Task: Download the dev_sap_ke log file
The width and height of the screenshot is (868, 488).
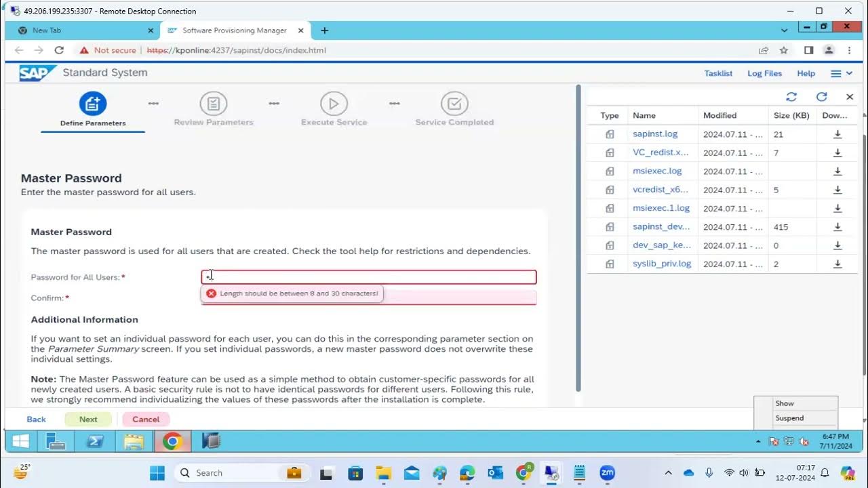Action: pyautogui.click(x=837, y=245)
